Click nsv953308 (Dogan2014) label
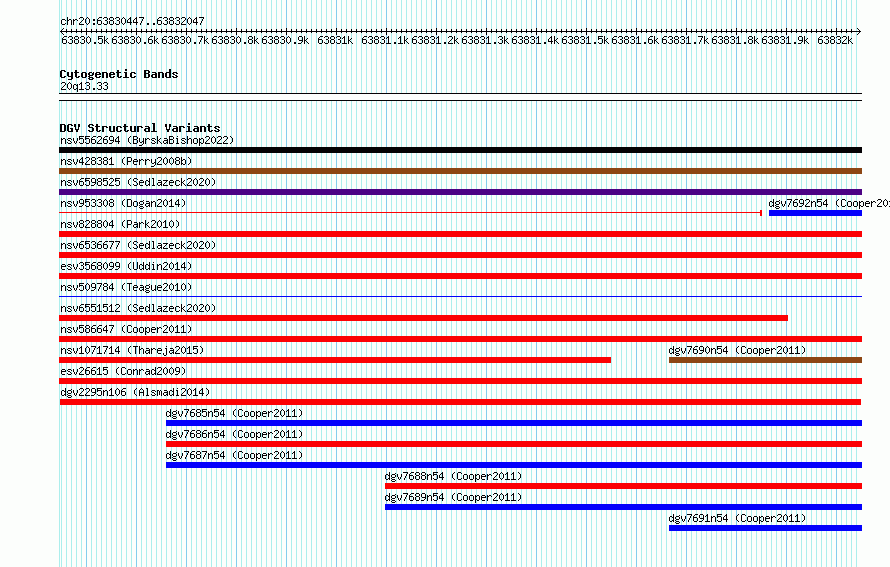Screen dimensions: 890x567 point(123,203)
